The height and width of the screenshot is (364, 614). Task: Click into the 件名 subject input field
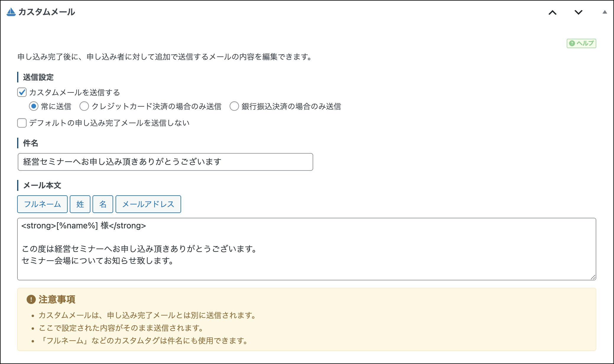(165, 162)
